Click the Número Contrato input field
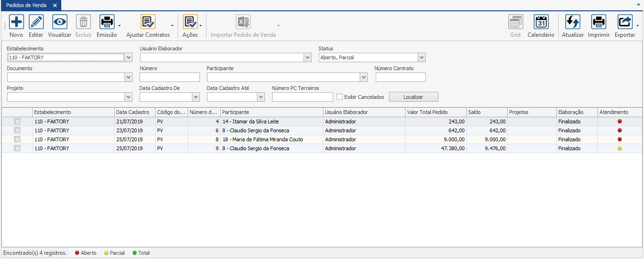Viewport: 644px width, 259px height. pos(400,77)
